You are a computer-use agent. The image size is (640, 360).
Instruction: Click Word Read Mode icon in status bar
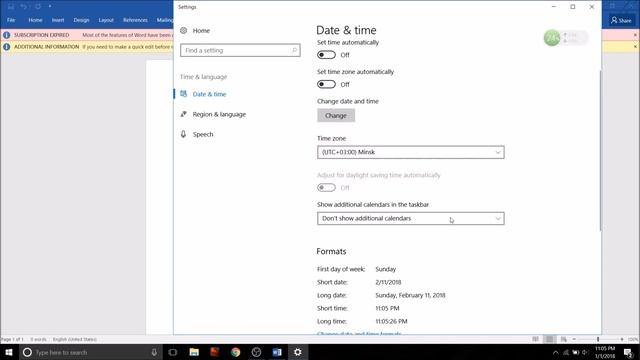pyautogui.click(x=536, y=339)
